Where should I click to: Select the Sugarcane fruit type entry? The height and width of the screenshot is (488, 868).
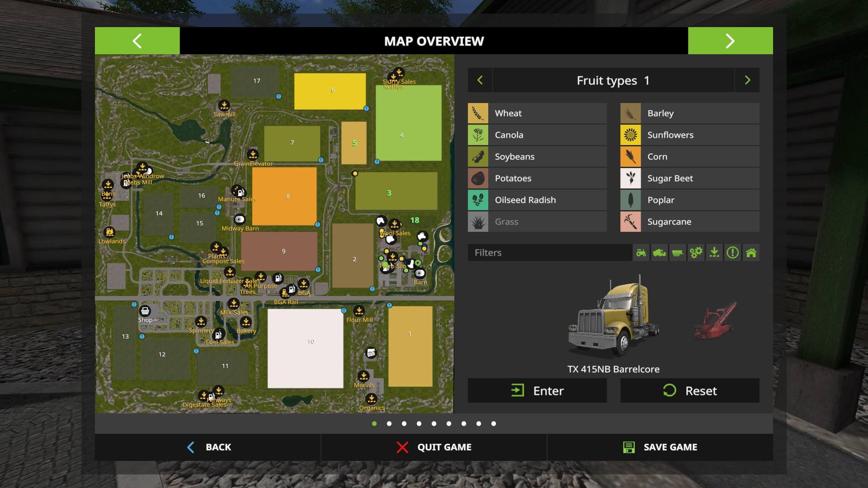point(689,222)
